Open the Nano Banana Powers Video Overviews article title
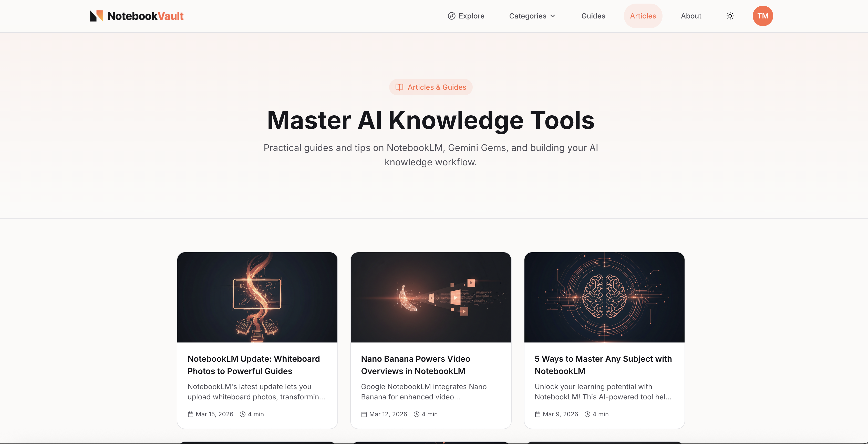Image resolution: width=868 pixels, height=444 pixels. tap(415, 365)
